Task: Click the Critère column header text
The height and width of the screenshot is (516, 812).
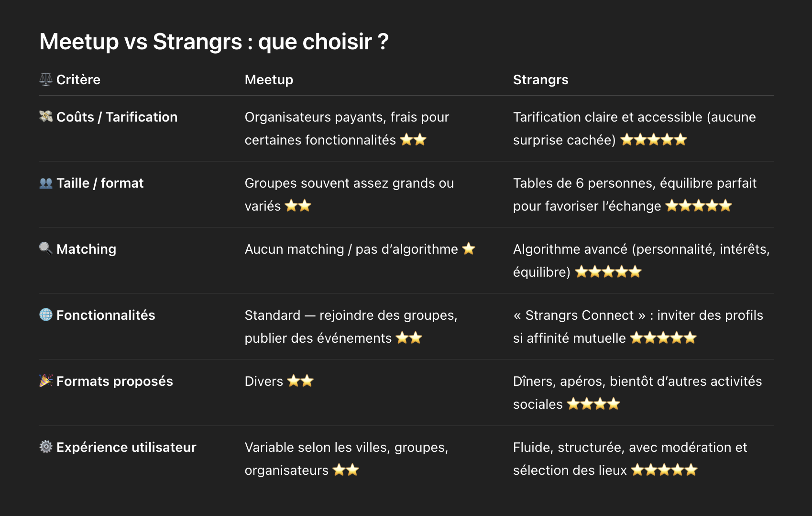Action: click(78, 79)
